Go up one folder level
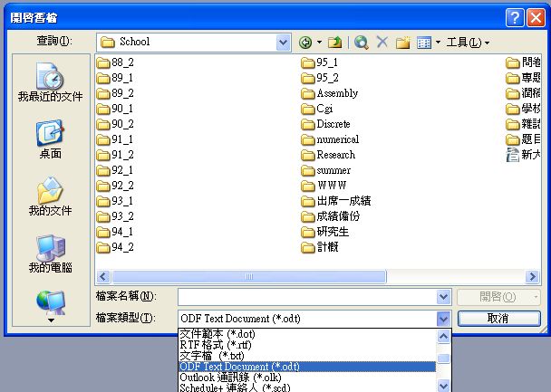 pyautogui.click(x=335, y=42)
